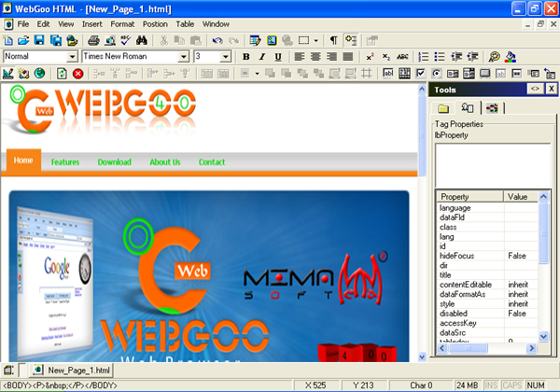Click the Print icon in toolbar
The height and width of the screenshot is (392, 560).
click(x=93, y=40)
